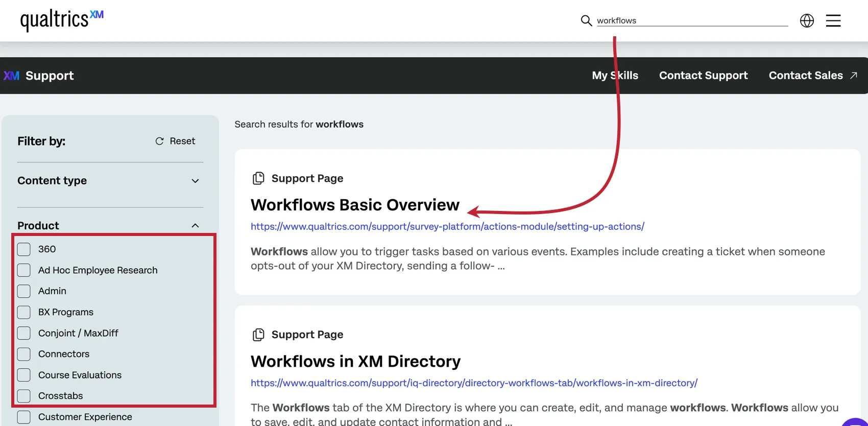
Task: Check the BX Programs checkbox
Action: point(24,312)
